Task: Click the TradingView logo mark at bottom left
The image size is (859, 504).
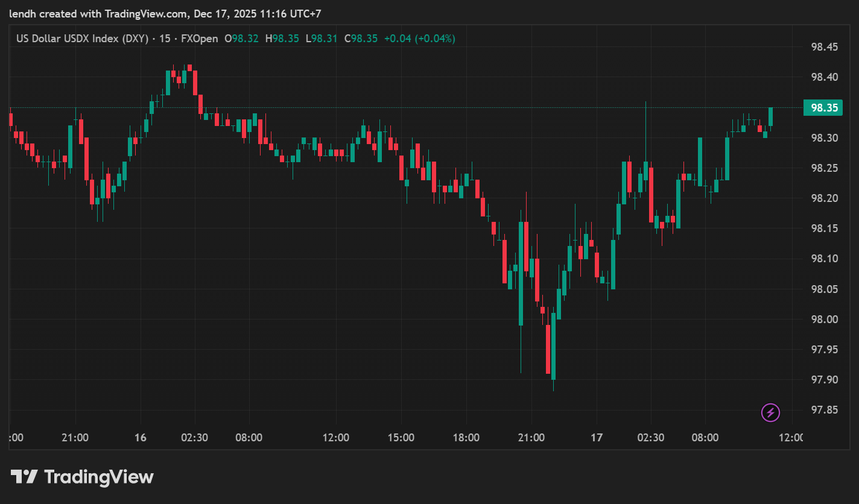Action: [24, 477]
